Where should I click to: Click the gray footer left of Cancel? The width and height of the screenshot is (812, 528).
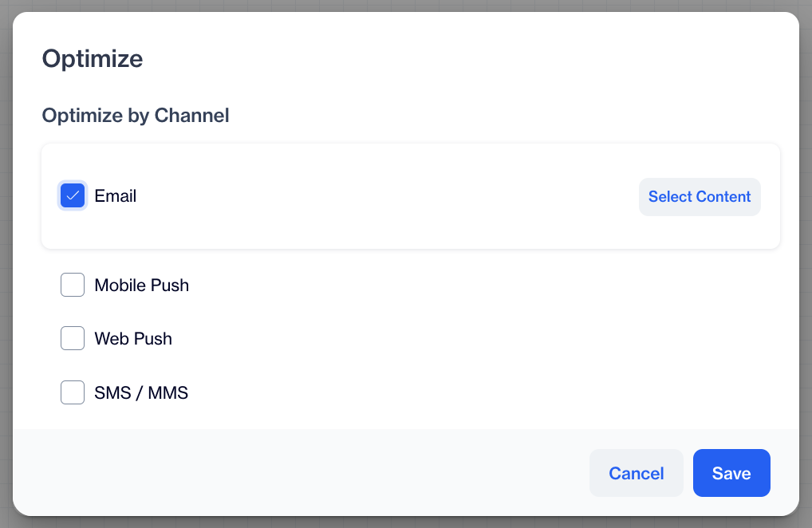point(303,473)
